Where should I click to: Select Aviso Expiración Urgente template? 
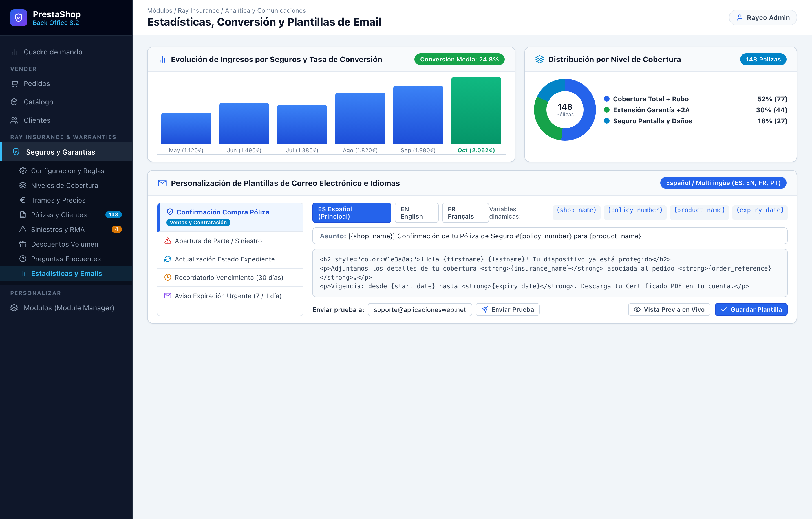(x=231, y=296)
